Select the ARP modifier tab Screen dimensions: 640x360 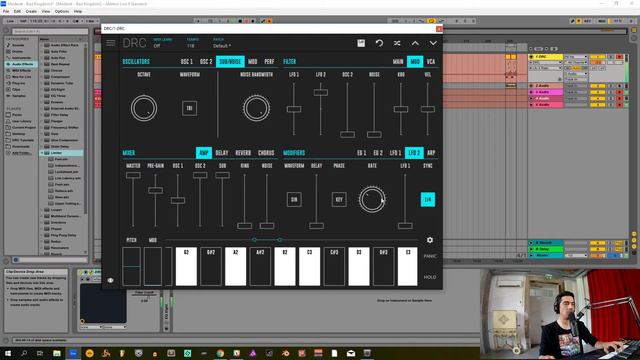[x=431, y=153]
